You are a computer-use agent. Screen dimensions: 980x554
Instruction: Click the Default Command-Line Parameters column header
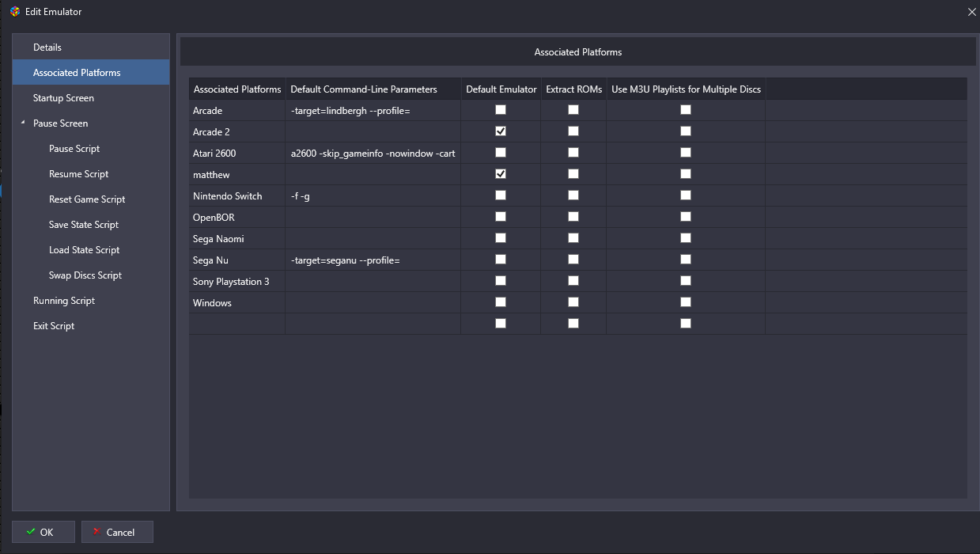364,89
